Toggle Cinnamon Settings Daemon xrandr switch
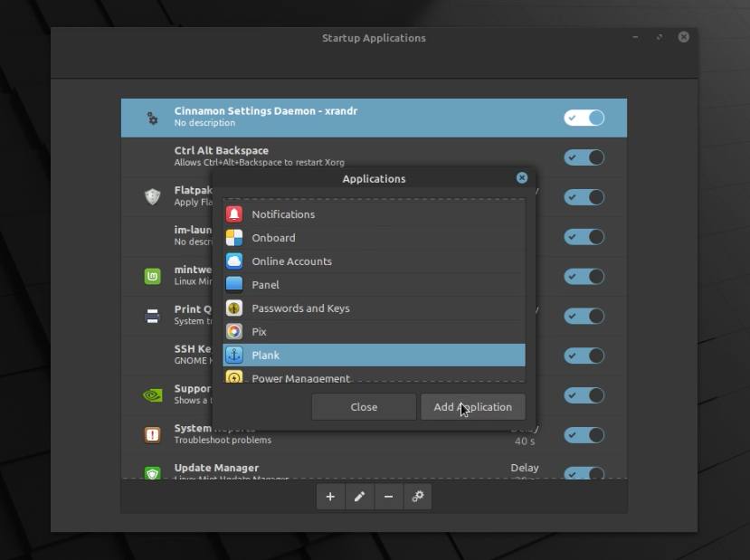Viewport: 750px width, 560px height. (584, 118)
